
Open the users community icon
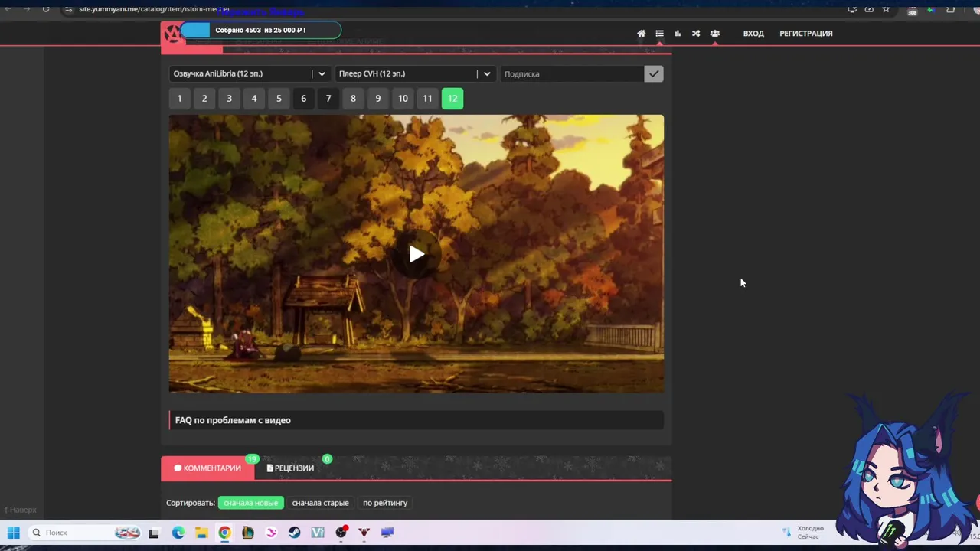coord(714,34)
